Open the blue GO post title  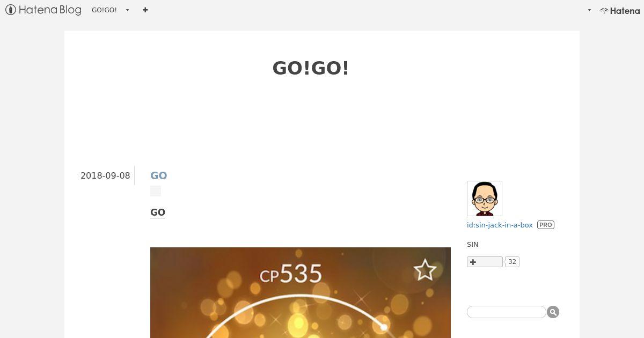pyautogui.click(x=158, y=175)
